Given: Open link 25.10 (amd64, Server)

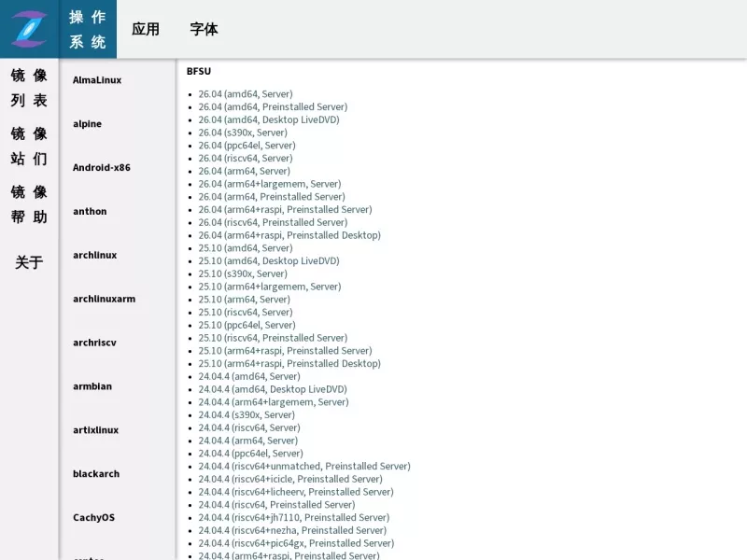Looking at the screenshot, I should 246,248.
